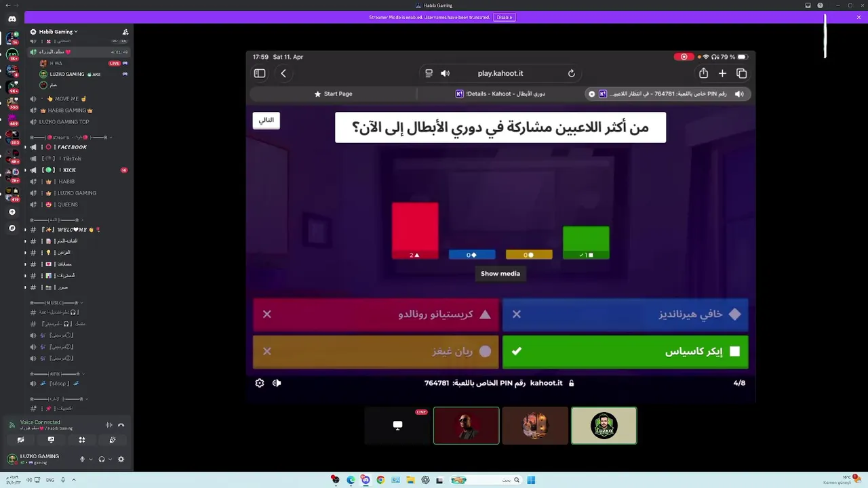
Task: Disable Streamer Mode from the banner
Action: 504,17
